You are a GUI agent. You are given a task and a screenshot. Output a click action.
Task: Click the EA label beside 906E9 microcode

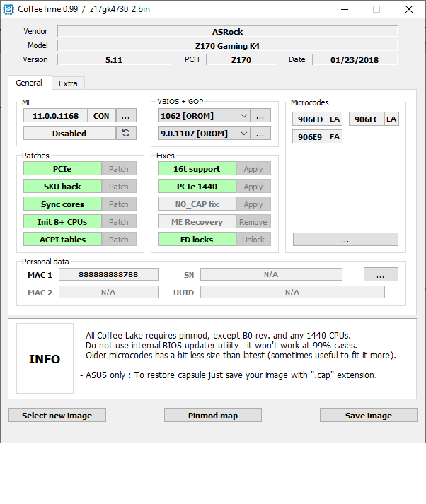pyautogui.click(x=335, y=136)
